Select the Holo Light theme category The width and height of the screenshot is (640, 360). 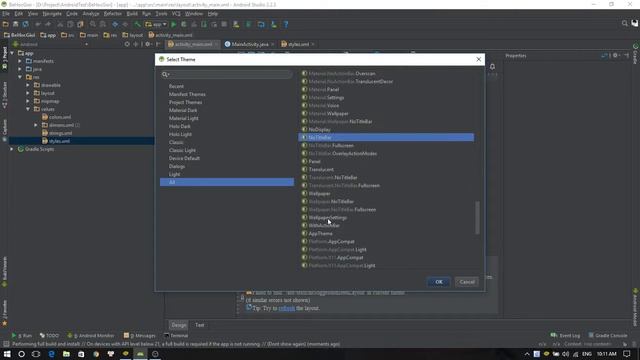click(180, 134)
